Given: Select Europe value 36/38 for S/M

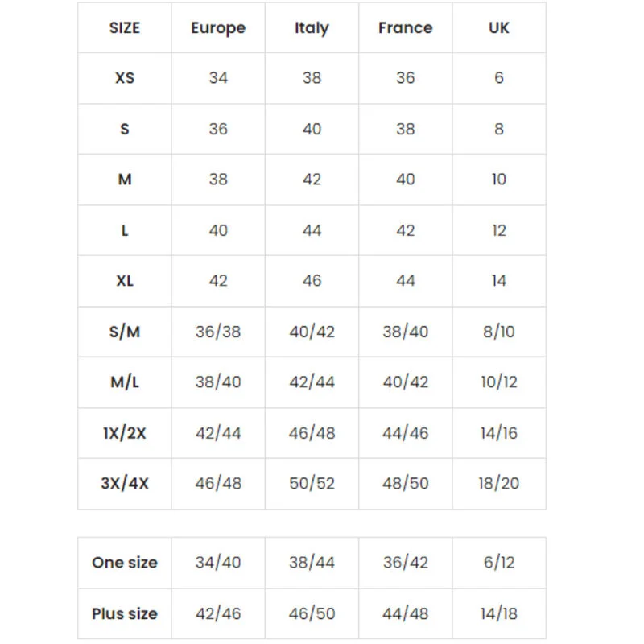Looking at the screenshot, I should pyautogui.click(x=218, y=332).
